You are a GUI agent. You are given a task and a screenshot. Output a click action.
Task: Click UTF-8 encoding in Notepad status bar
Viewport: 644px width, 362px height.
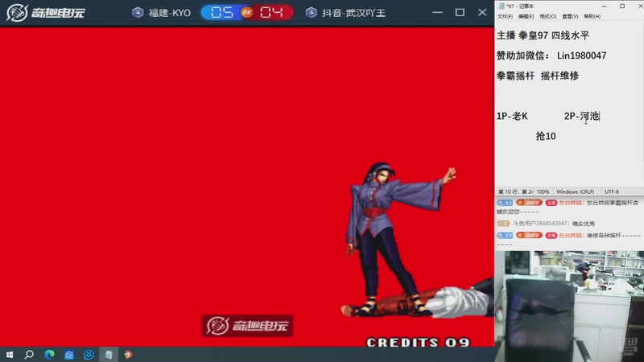click(x=612, y=191)
